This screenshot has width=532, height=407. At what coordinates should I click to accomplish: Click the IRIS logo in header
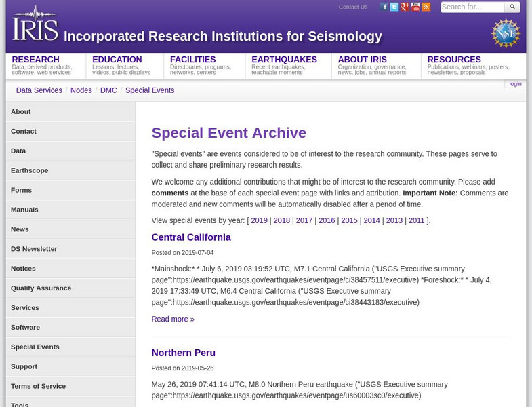pos(35,24)
